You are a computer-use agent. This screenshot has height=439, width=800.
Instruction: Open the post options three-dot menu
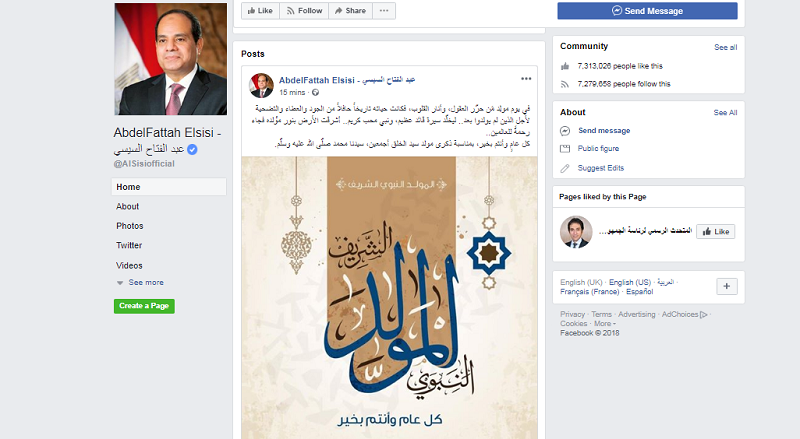526,79
